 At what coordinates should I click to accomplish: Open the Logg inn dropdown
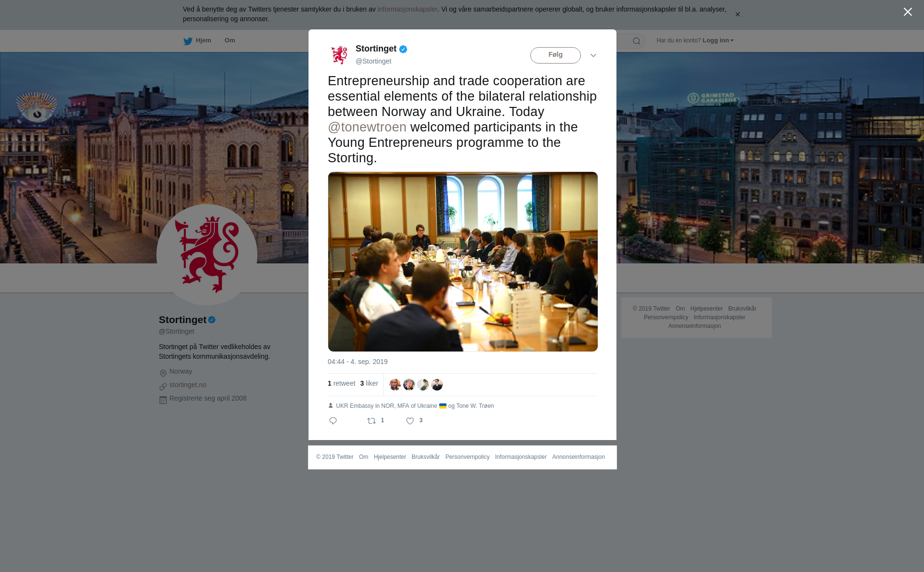pos(718,40)
